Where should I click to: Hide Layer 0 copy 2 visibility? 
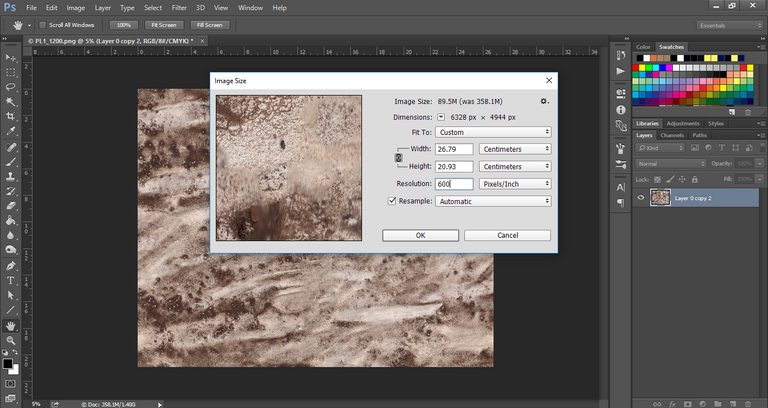click(x=640, y=198)
